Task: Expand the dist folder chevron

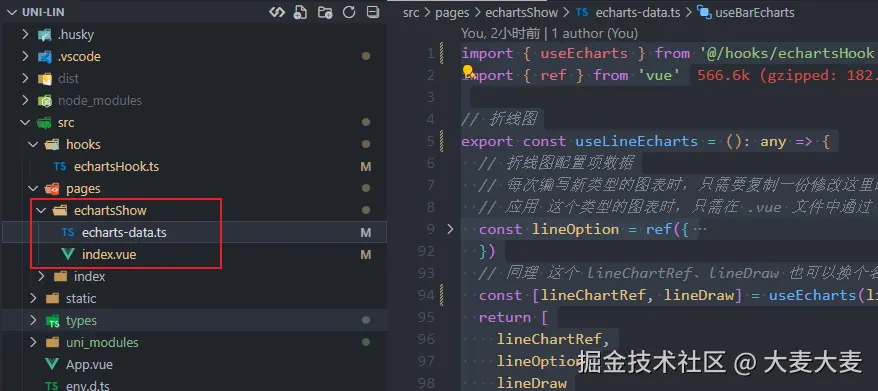Action: click(25, 78)
